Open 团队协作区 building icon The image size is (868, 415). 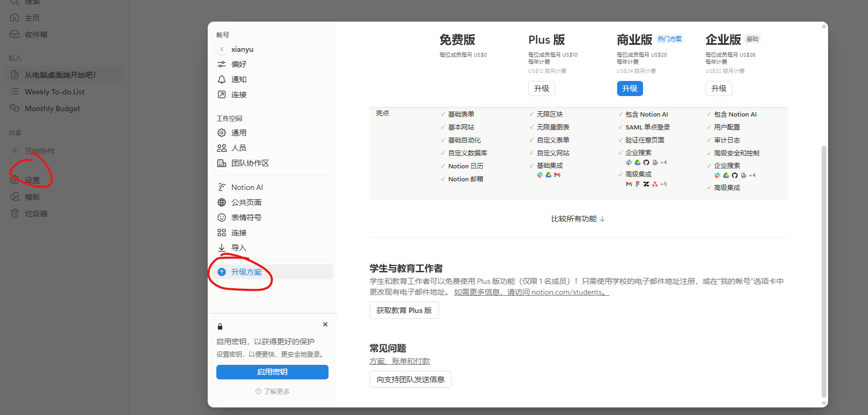(222, 163)
